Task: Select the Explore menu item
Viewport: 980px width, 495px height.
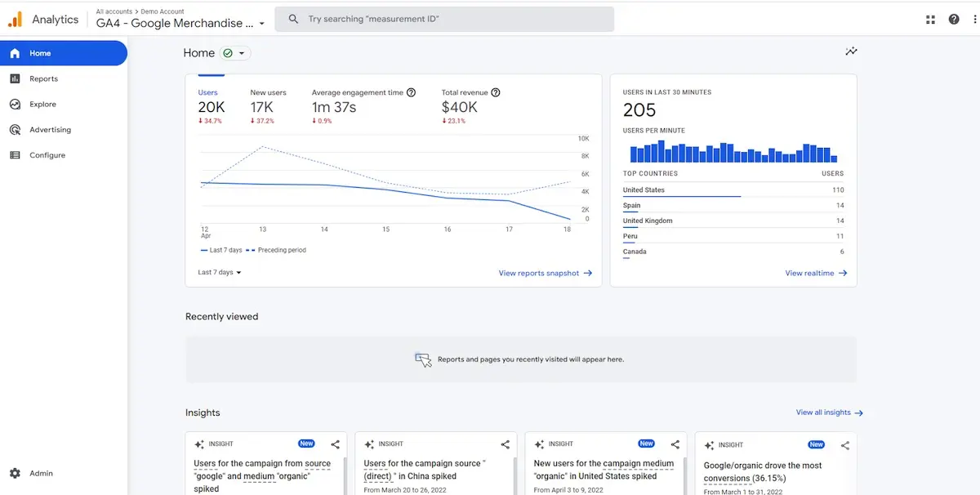Action: 64,104
